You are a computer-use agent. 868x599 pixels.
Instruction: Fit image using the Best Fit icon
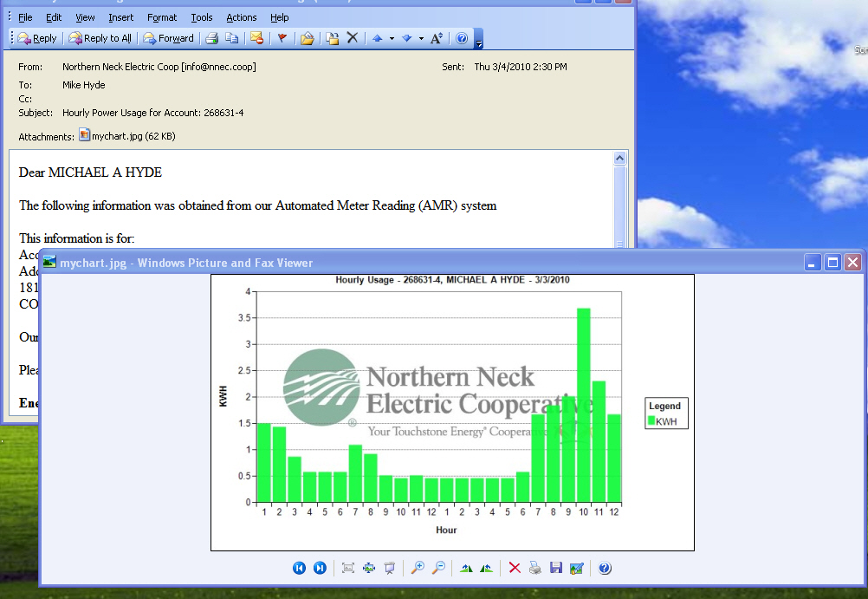point(348,568)
